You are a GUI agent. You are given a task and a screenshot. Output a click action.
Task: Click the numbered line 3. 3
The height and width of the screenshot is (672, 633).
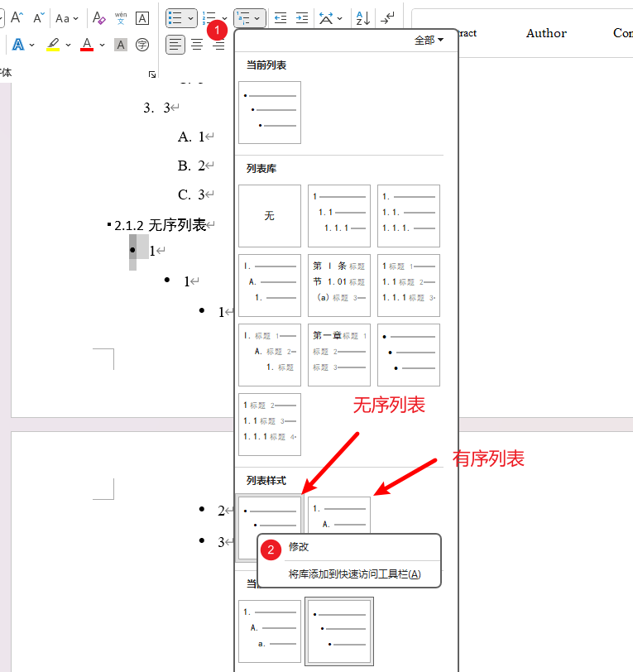pyautogui.click(x=161, y=108)
